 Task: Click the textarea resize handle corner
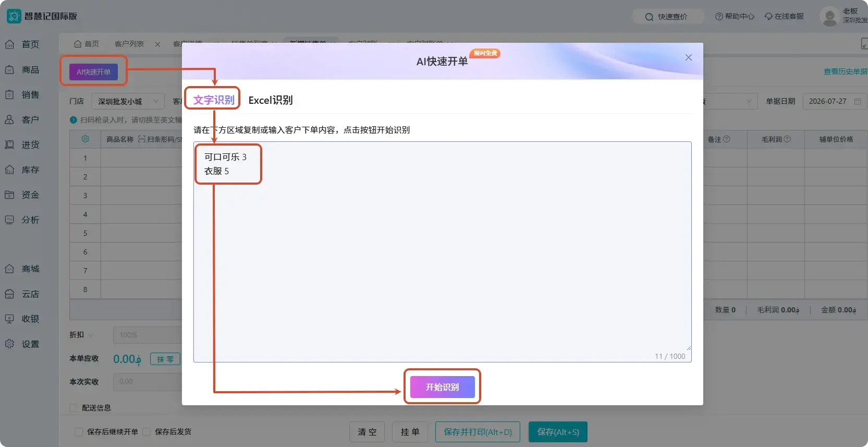[689, 347]
